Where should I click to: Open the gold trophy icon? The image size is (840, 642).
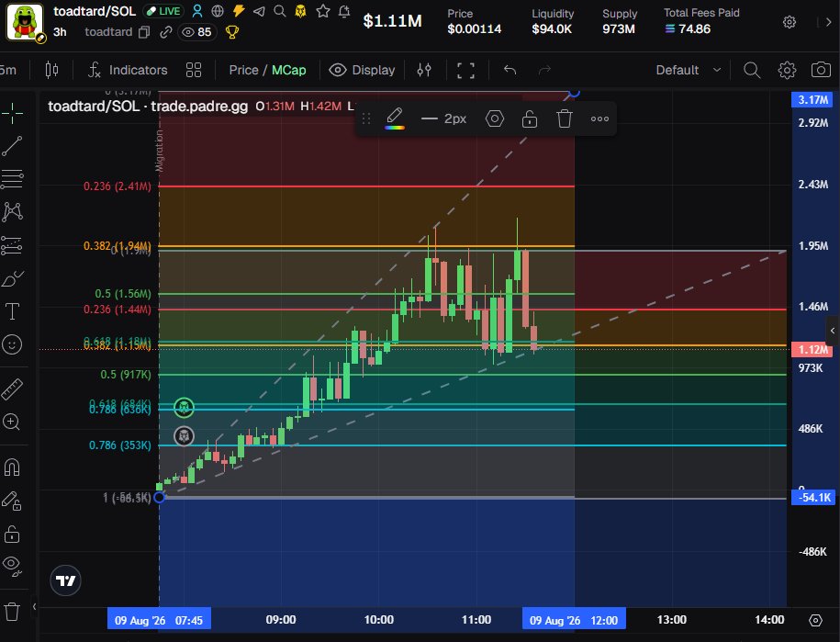(x=232, y=32)
